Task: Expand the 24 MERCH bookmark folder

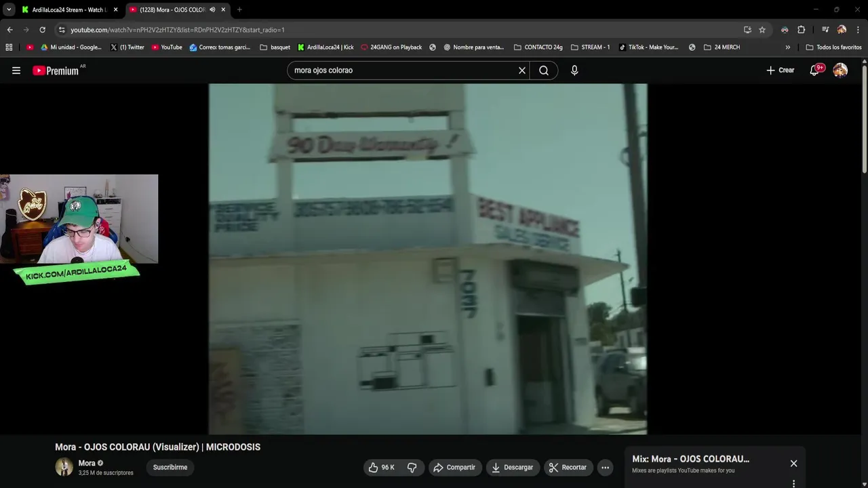Action: (x=722, y=47)
